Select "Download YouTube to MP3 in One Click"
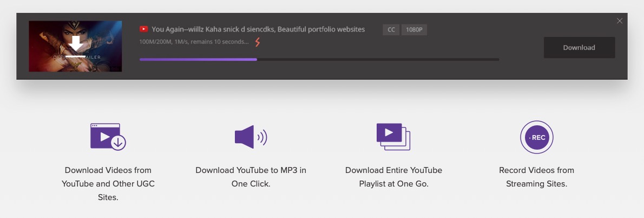Screen dimensions: 644x218 click(251, 177)
